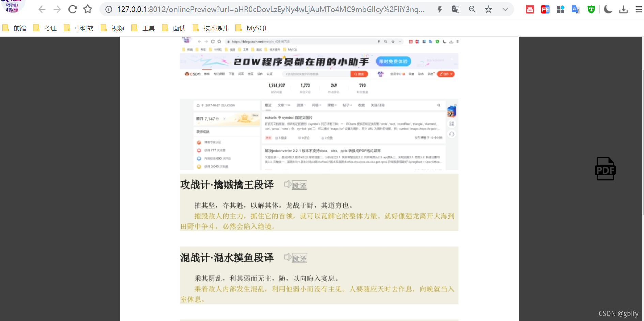Viewport: 644px width, 321px height.
Task: Open the tiles extension icon
Action: point(561,9)
